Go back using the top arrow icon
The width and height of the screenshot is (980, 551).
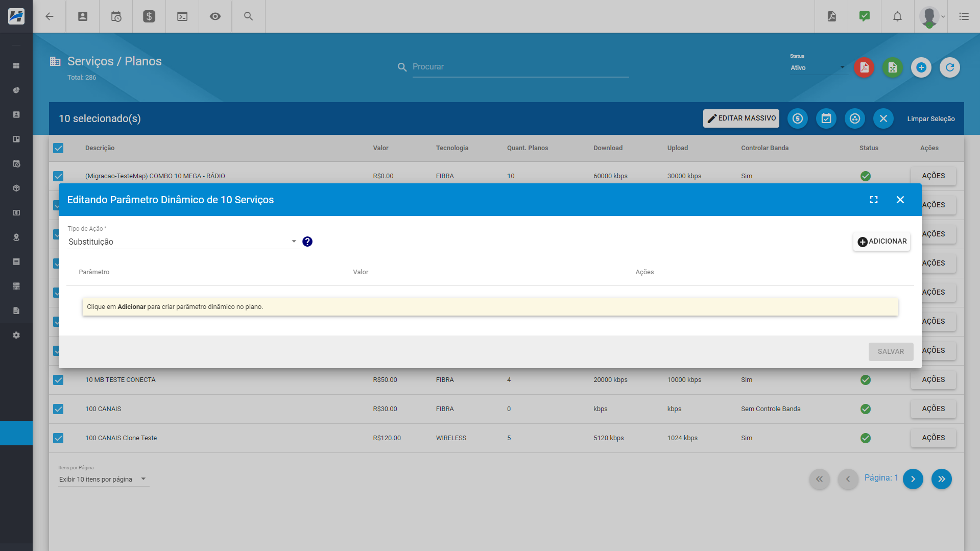tap(50, 16)
